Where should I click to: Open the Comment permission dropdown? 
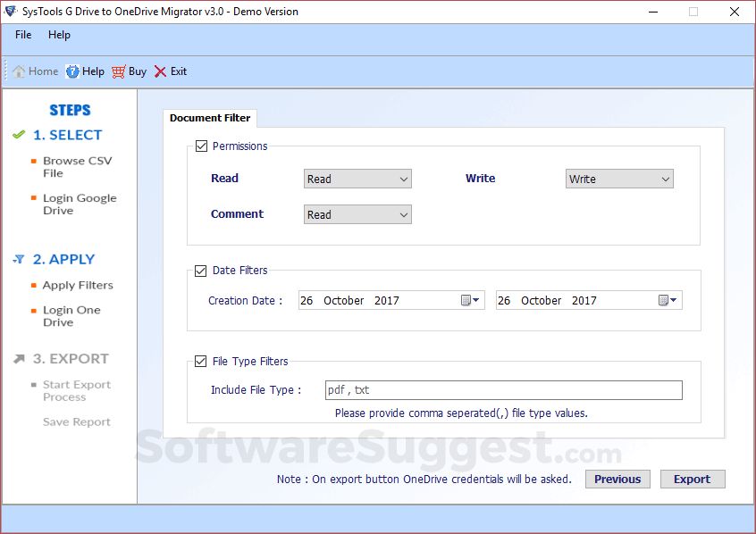[x=357, y=214]
